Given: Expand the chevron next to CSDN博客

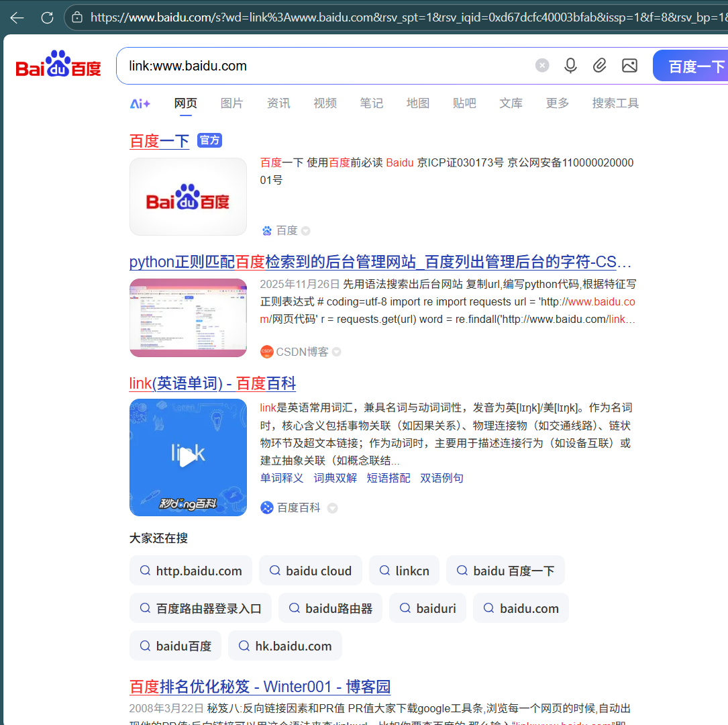Looking at the screenshot, I should (336, 351).
